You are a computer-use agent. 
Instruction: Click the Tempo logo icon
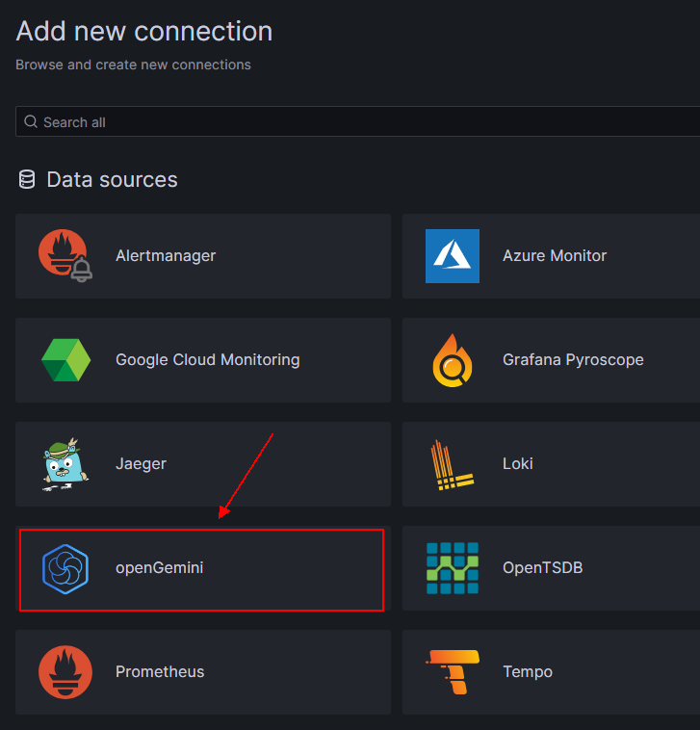pos(453,672)
